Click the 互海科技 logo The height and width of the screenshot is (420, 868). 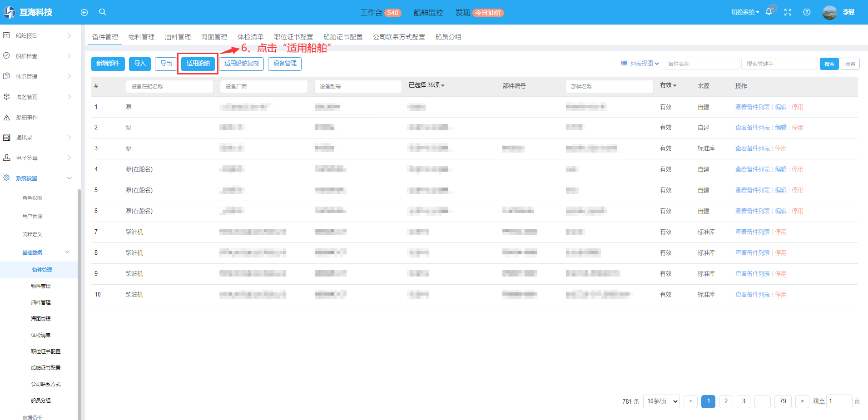pos(28,12)
